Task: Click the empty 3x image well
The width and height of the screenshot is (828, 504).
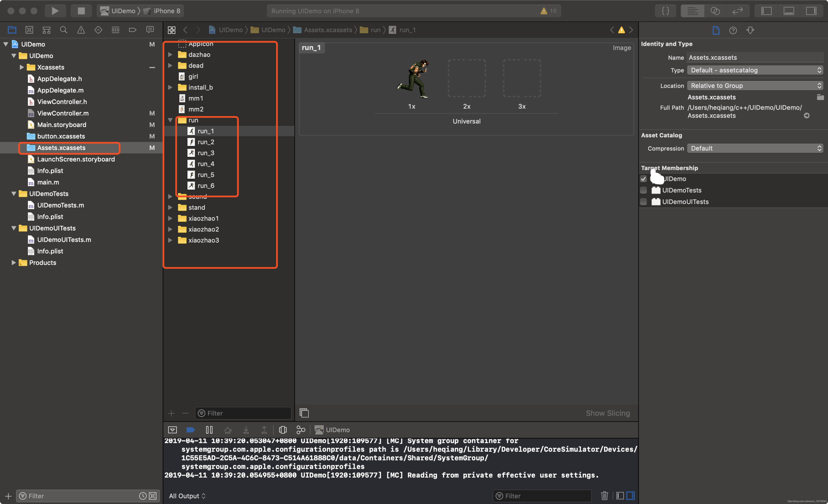Action: coord(522,78)
